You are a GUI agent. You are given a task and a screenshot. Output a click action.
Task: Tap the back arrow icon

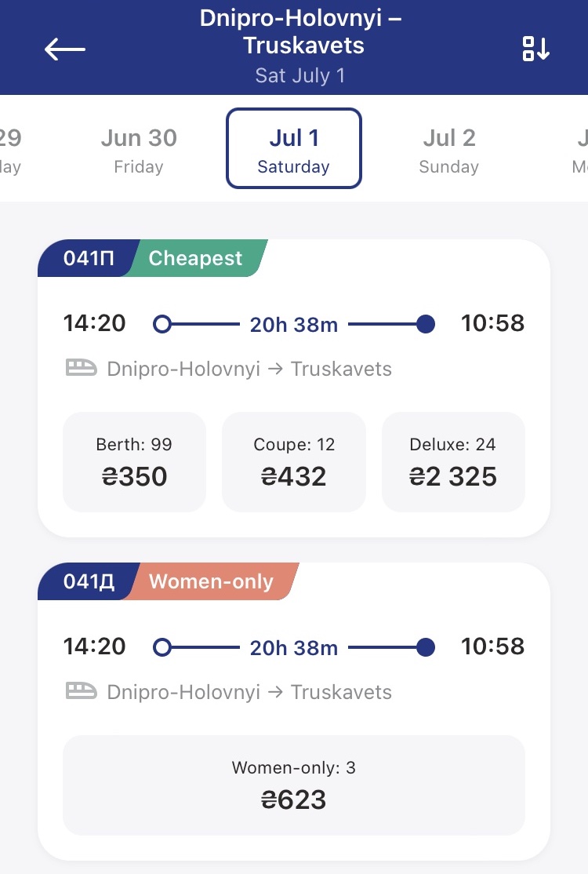[x=64, y=49]
